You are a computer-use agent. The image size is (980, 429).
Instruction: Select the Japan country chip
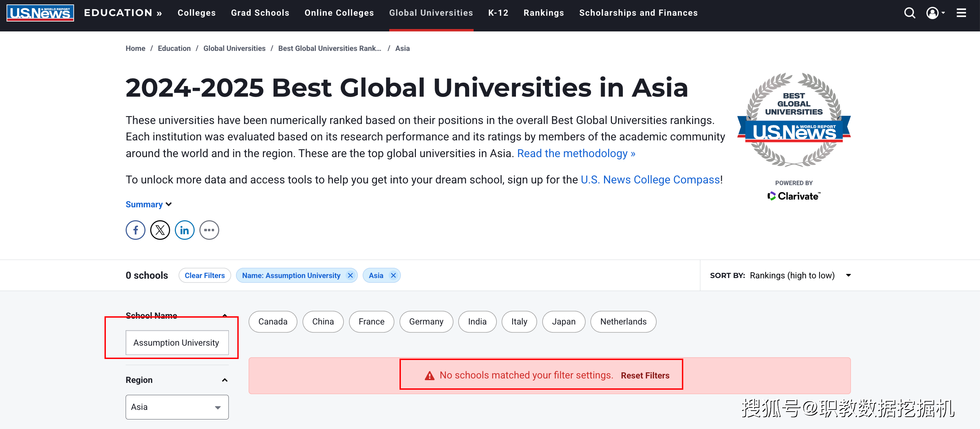[563, 322]
